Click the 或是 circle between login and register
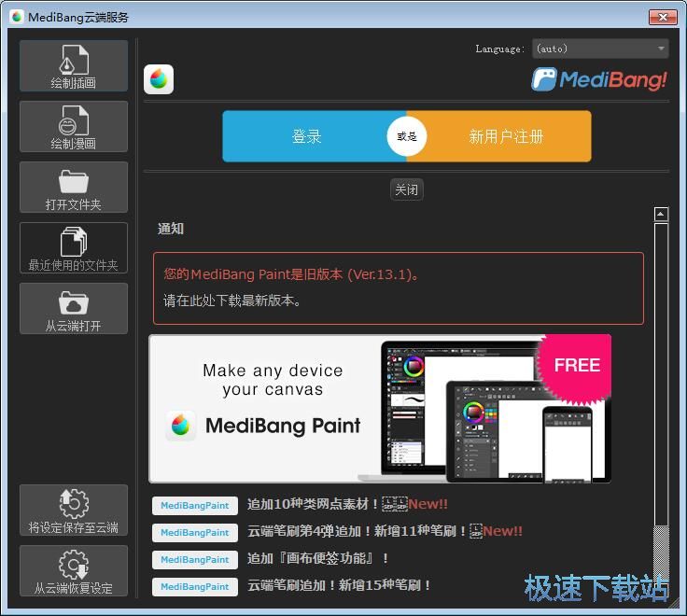Screen dimensions: 687x616 coord(407,136)
